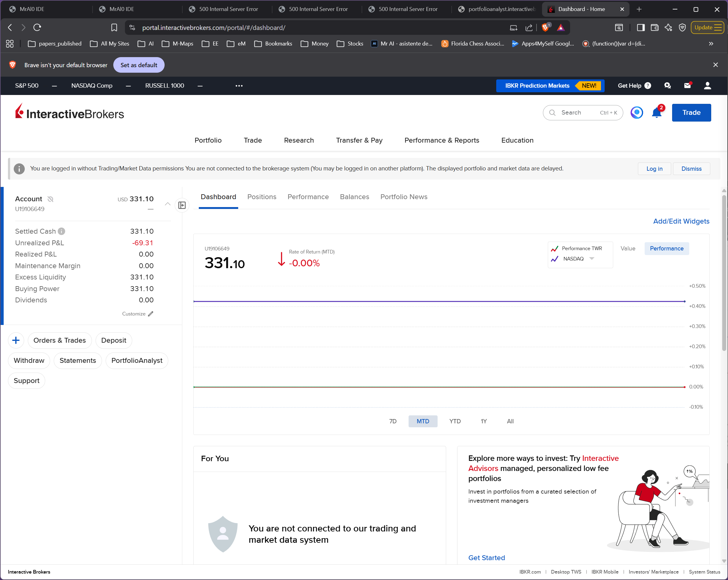Image resolution: width=728 pixels, height=580 pixels.
Task: Click the Settled Cash info icon
Action: tap(61, 231)
